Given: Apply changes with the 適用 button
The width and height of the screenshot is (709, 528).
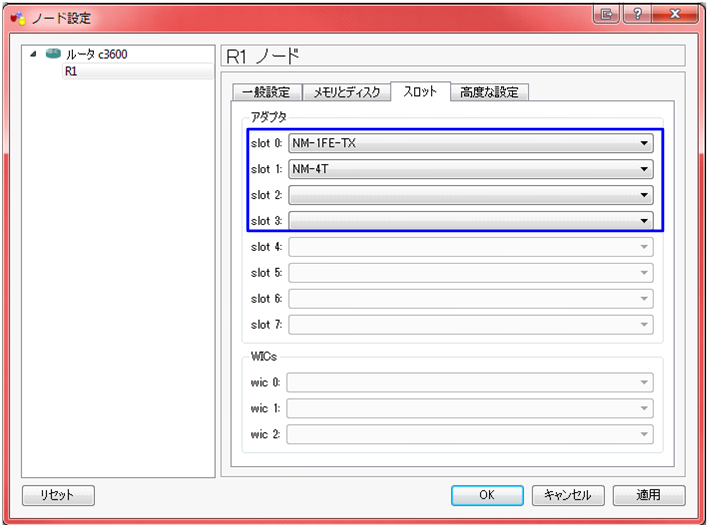Looking at the screenshot, I should [648, 495].
